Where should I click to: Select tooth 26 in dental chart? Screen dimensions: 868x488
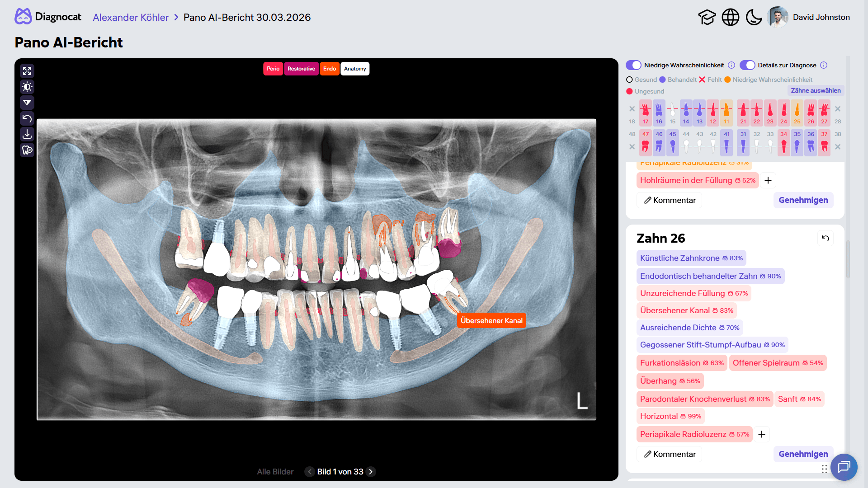[811, 113]
